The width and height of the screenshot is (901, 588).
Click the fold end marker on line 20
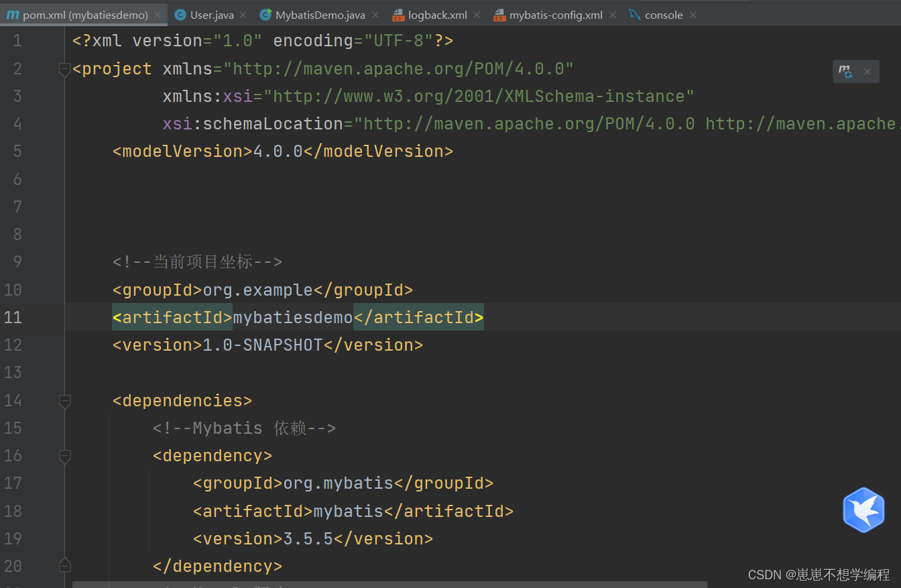(x=64, y=565)
